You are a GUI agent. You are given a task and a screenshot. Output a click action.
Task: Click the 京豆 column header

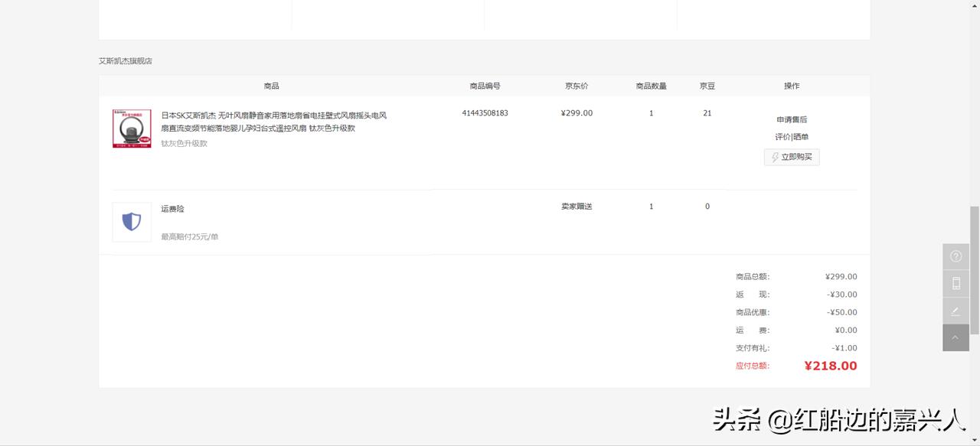click(707, 86)
